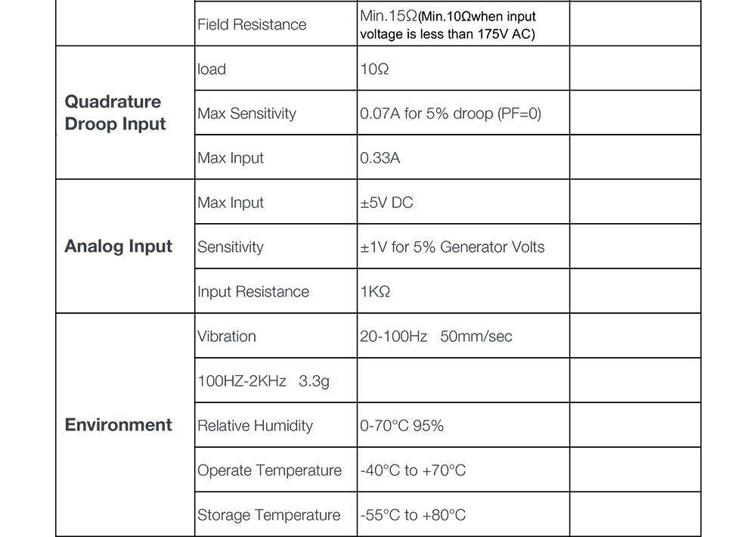Select the 0.07A for 5% droop value
756x537 pixels.
tap(451, 113)
